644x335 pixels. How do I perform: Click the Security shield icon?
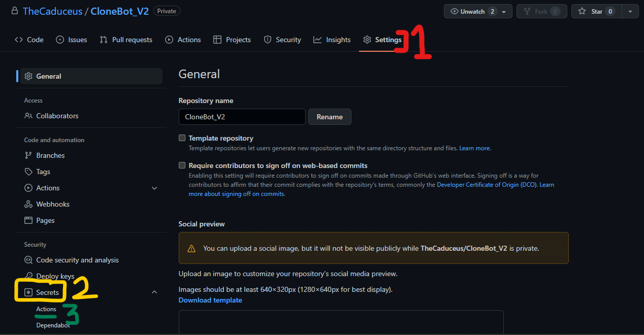(x=268, y=40)
